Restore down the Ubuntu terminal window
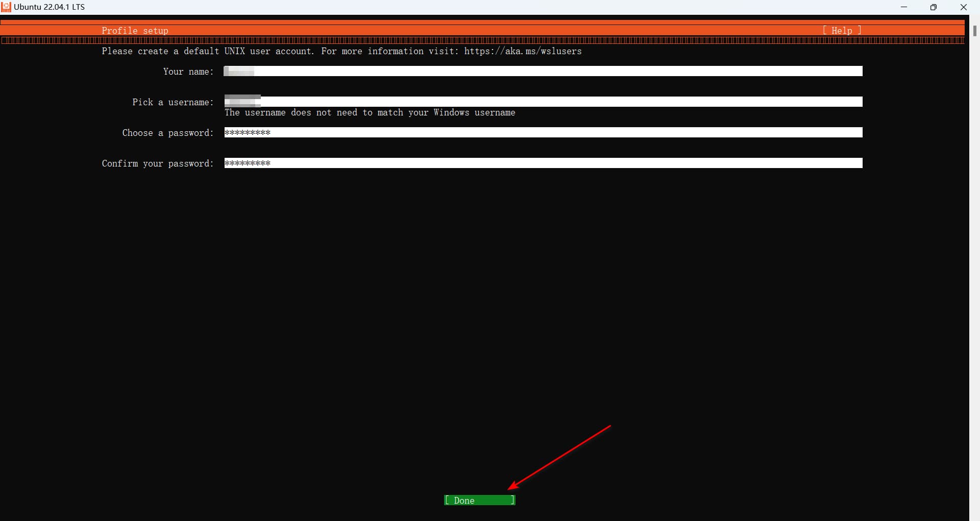The image size is (980, 521). (x=934, y=7)
